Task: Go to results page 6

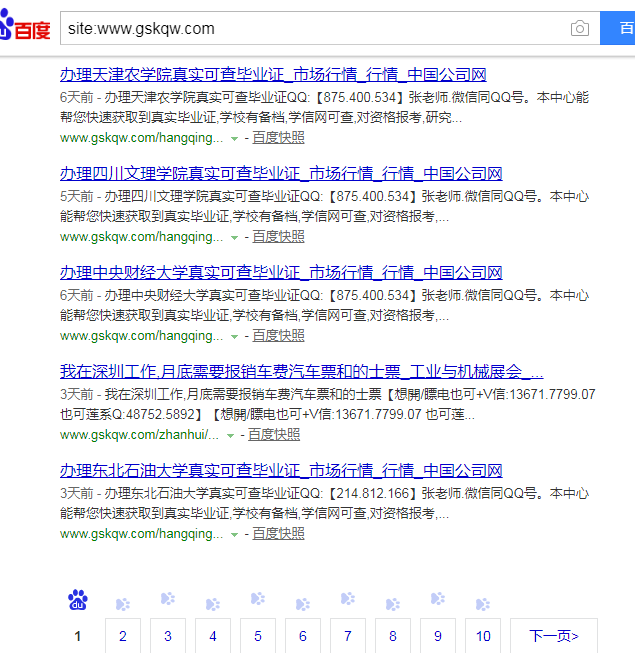Action: [x=303, y=636]
